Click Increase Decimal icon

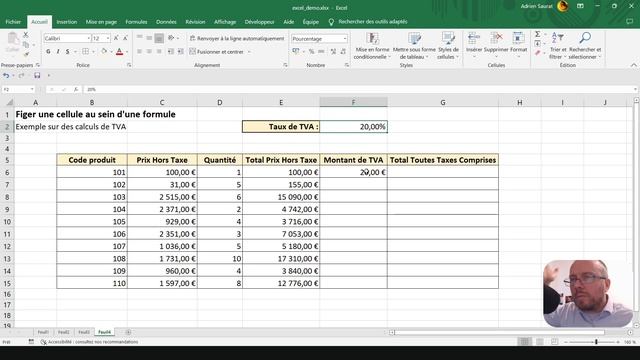333,51
